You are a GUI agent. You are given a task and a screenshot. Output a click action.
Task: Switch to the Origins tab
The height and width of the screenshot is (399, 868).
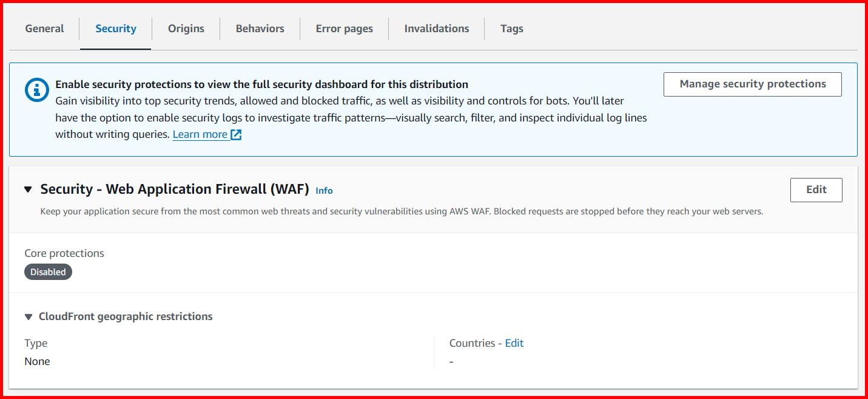[186, 28]
